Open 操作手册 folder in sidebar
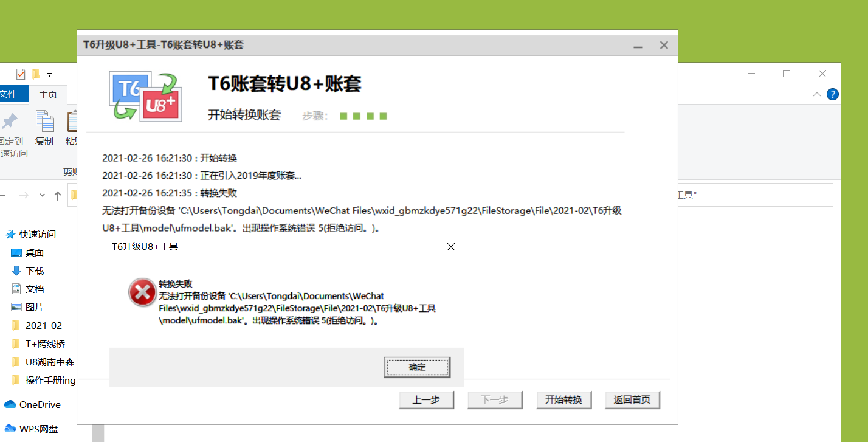 [x=43, y=380]
